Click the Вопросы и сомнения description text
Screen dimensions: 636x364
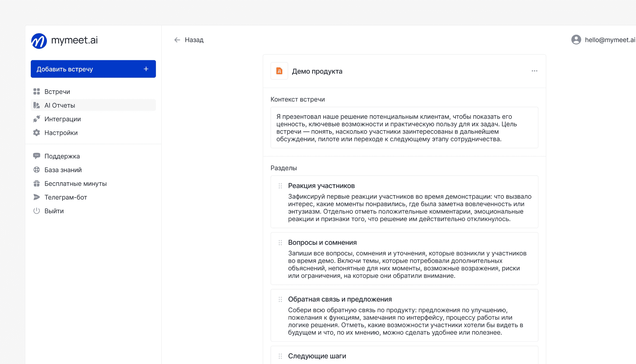pyautogui.click(x=407, y=265)
